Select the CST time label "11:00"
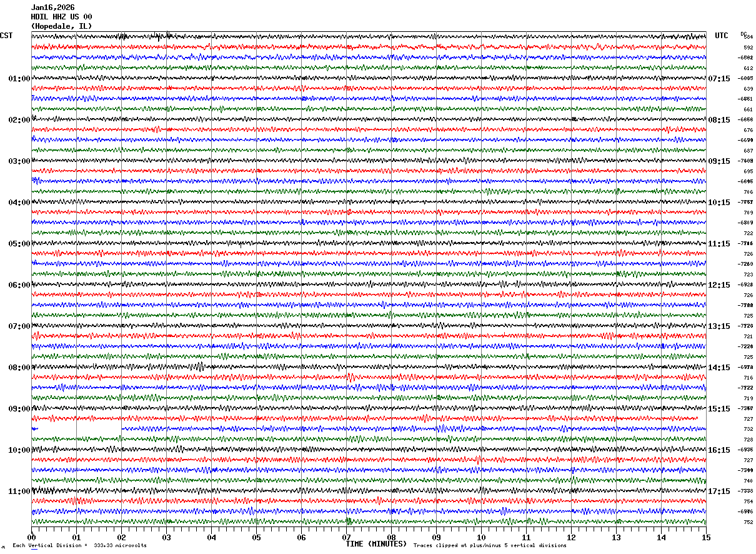756x554 pixels. pos(19,491)
